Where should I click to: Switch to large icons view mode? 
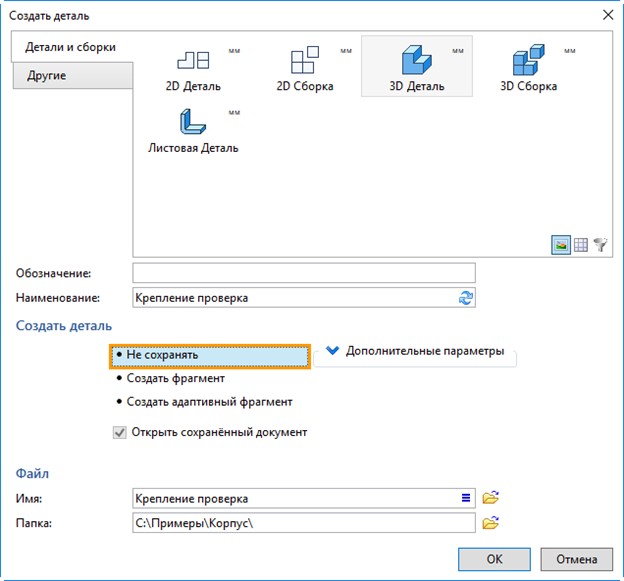point(561,245)
